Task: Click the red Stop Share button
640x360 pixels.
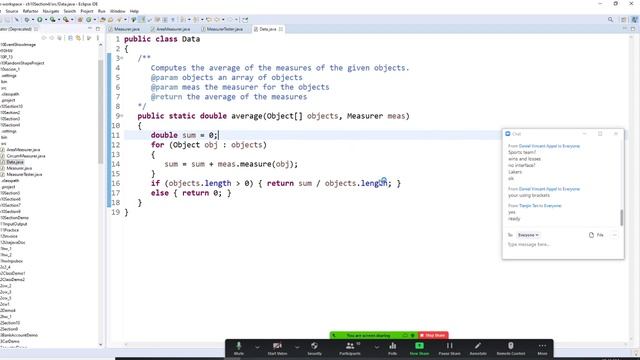Action: click(433, 336)
